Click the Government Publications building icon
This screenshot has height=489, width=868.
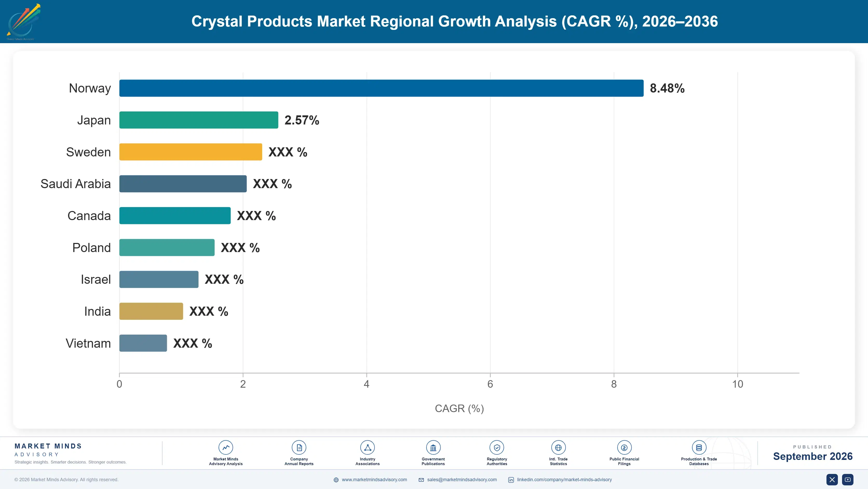click(433, 447)
